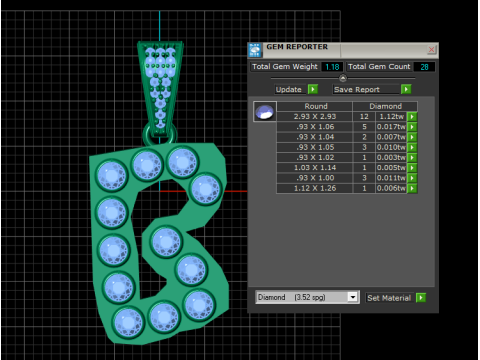
Task: Click the Round column header
Action: pyautogui.click(x=315, y=106)
